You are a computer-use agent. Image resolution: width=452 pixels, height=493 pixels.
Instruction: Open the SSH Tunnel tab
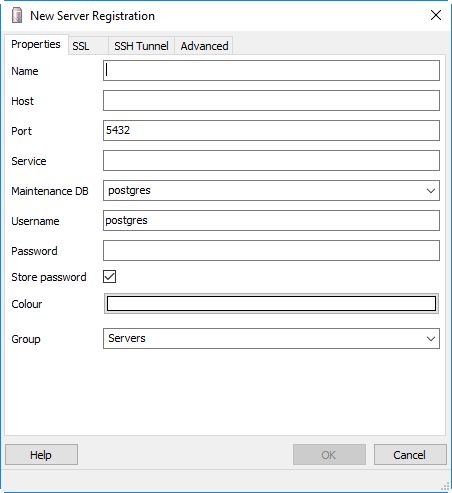click(141, 46)
